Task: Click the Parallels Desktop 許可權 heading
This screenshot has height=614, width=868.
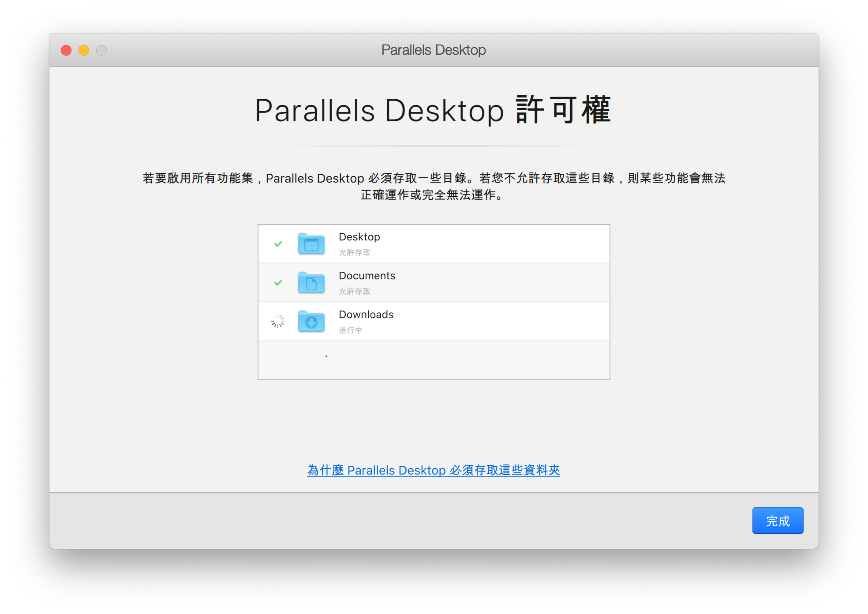Action: [433, 110]
